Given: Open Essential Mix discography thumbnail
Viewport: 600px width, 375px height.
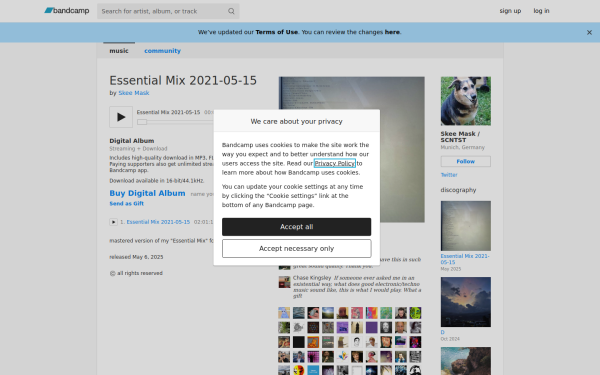Looking at the screenshot, I should tap(466, 226).
